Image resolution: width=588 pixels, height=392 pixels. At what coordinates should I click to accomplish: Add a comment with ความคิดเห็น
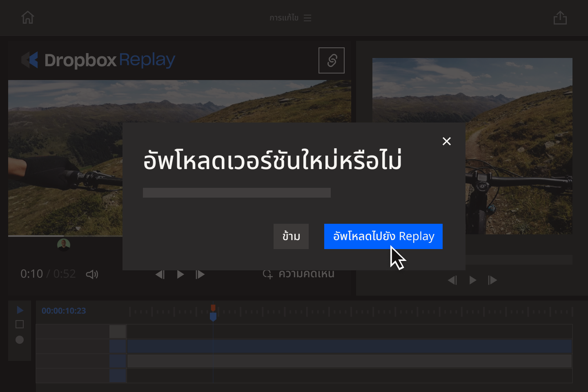tap(298, 274)
